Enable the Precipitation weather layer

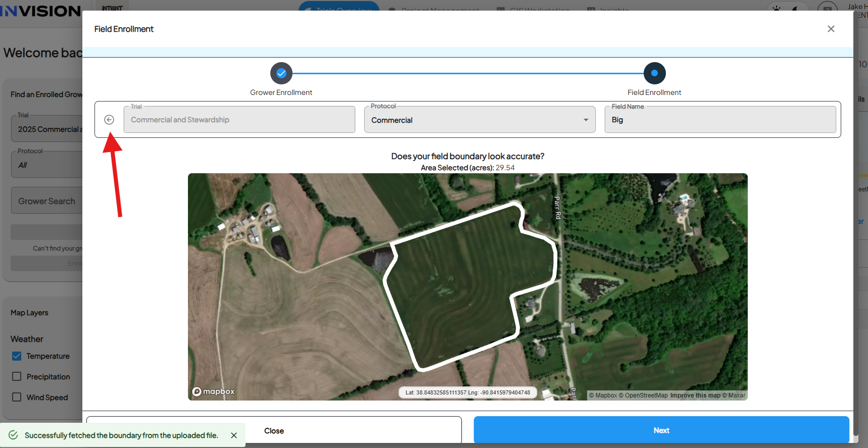tap(17, 377)
